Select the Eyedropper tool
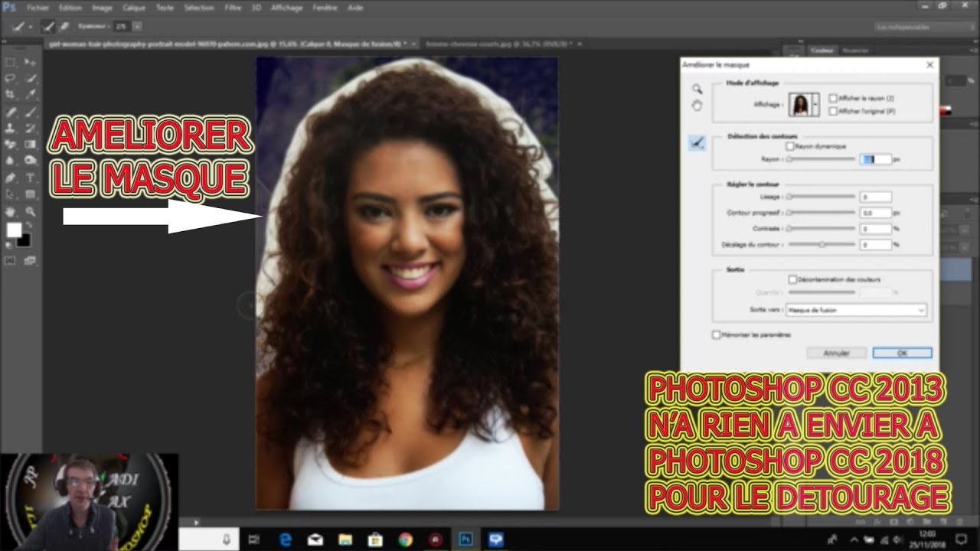The width and height of the screenshot is (980, 551). [x=31, y=94]
